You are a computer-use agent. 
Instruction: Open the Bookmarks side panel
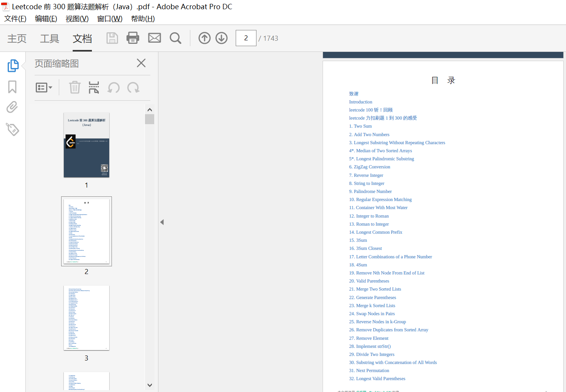(x=12, y=87)
